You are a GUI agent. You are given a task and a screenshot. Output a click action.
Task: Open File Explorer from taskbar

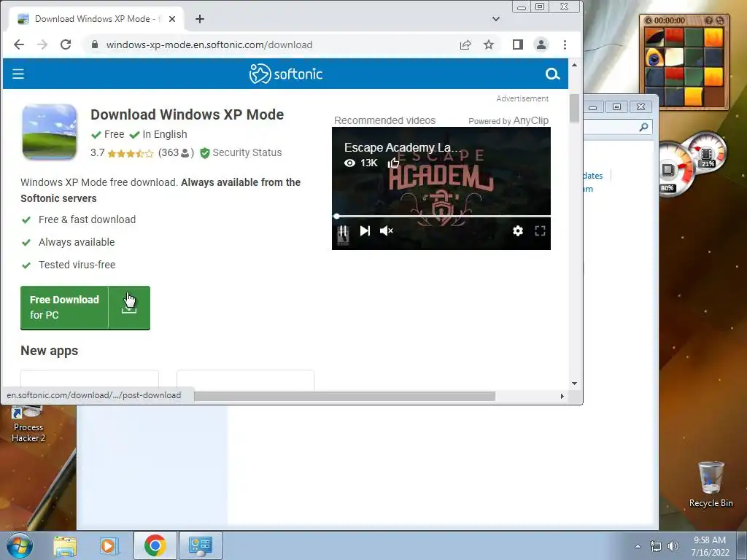point(65,545)
